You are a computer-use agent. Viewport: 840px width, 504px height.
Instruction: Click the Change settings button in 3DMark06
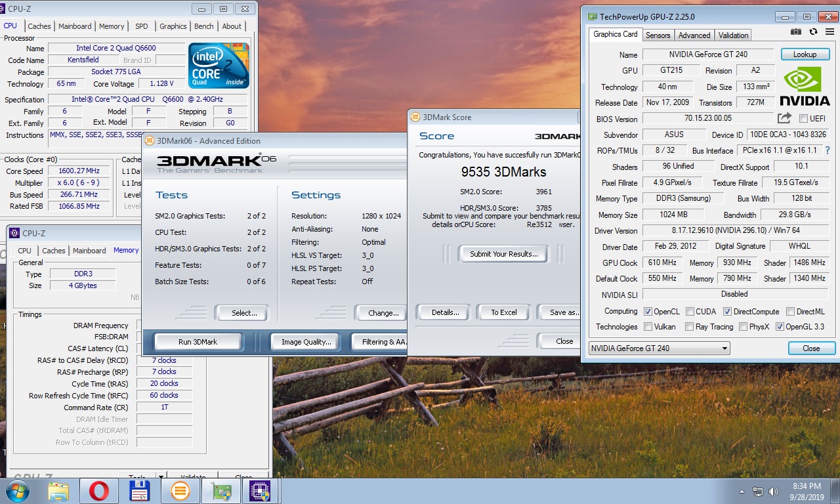pyautogui.click(x=381, y=313)
